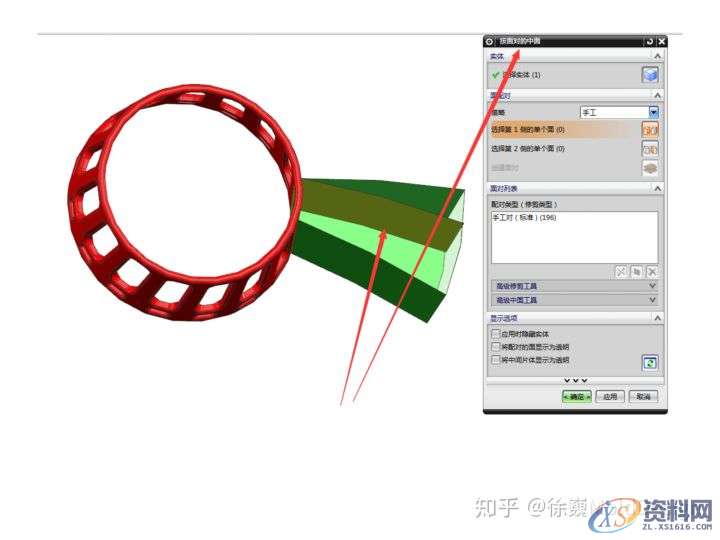
Task: Enable 应用时隐藏实体 checkbox
Action: pyautogui.click(x=495, y=334)
